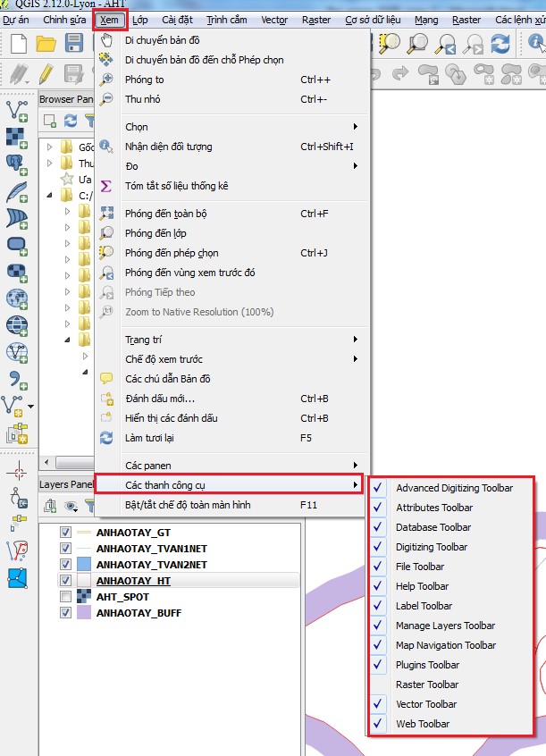Viewport: 546px width, 756px height.
Task: Click ANHAOTAY_BUFF purple color swatch
Action: click(84, 612)
